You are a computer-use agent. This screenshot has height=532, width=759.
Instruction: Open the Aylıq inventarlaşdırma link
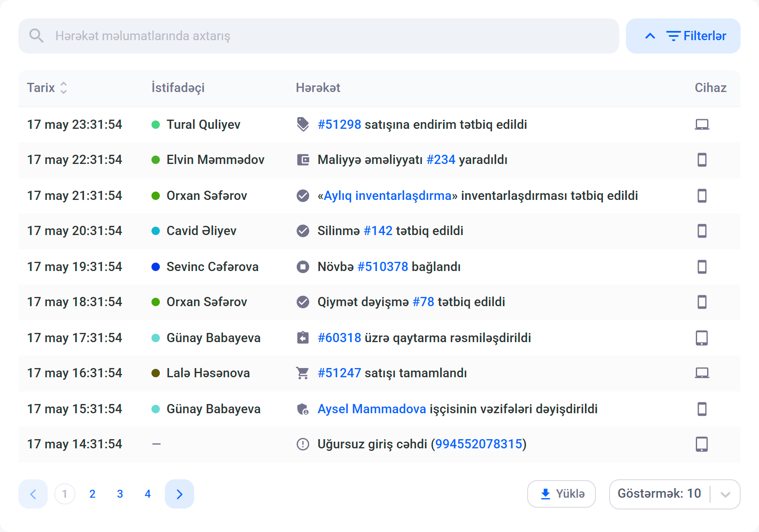388,196
